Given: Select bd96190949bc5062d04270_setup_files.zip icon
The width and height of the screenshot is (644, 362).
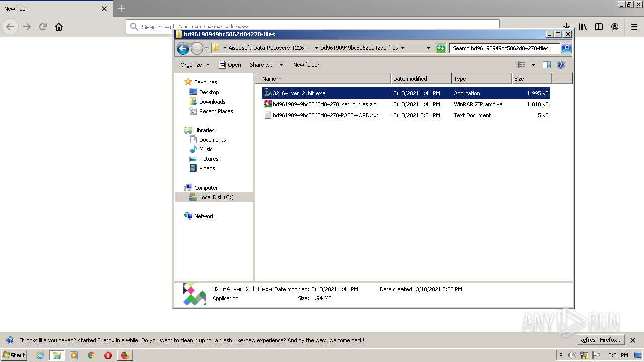Looking at the screenshot, I should 268,104.
